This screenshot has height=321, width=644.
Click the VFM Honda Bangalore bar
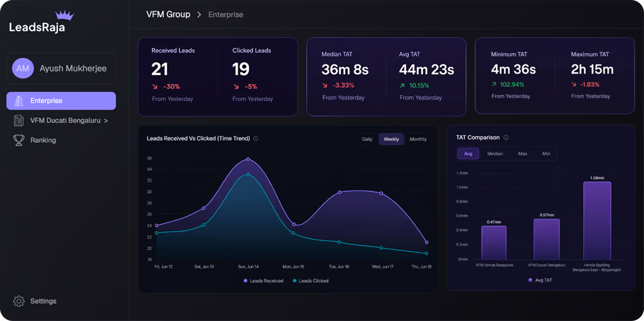494,242
